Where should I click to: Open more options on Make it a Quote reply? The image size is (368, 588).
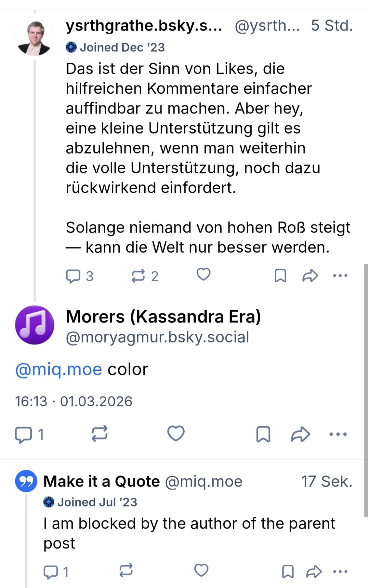(340, 572)
